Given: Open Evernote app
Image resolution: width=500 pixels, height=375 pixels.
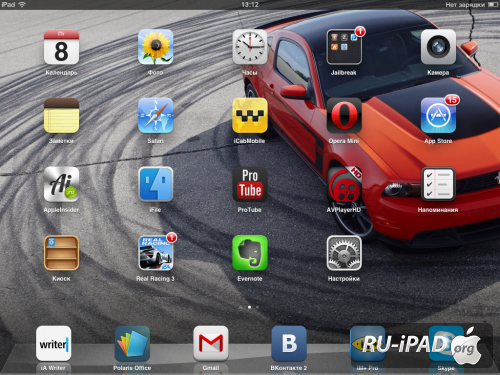Looking at the screenshot, I should 250,253.
